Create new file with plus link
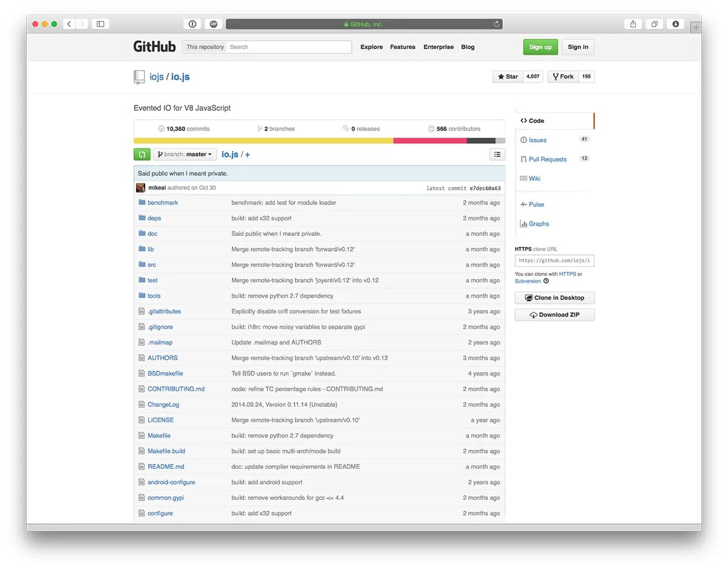 pyautogui.click(x=248, y=155)
